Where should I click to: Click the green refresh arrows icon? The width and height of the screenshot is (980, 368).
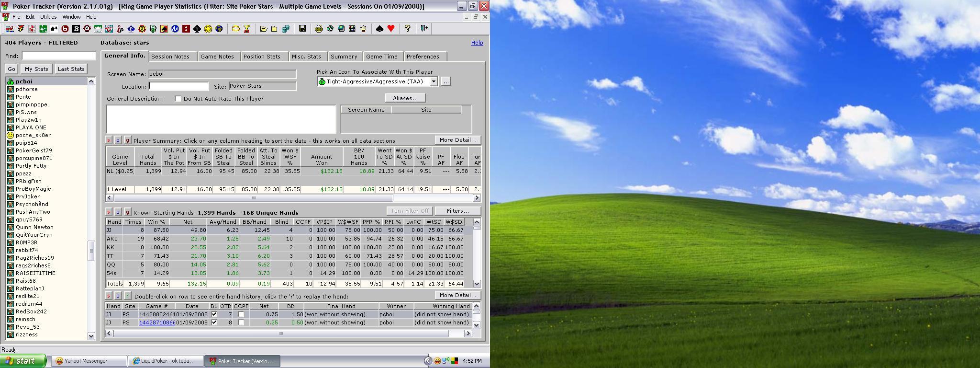[x=330, y=29]
